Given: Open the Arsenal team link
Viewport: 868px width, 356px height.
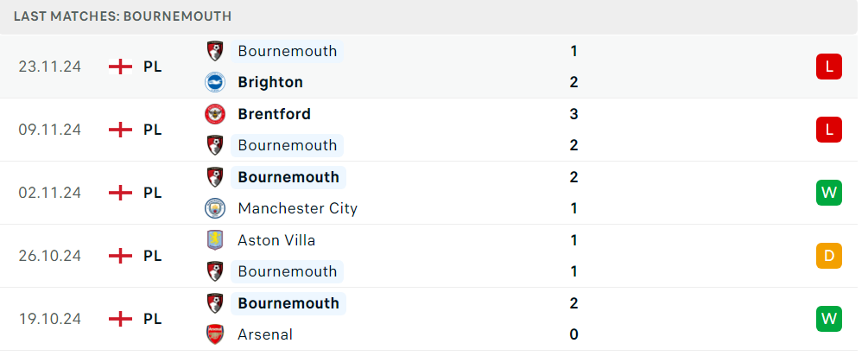Looking at the screenshot, I should pyautogui.click(x=265, y=334).
